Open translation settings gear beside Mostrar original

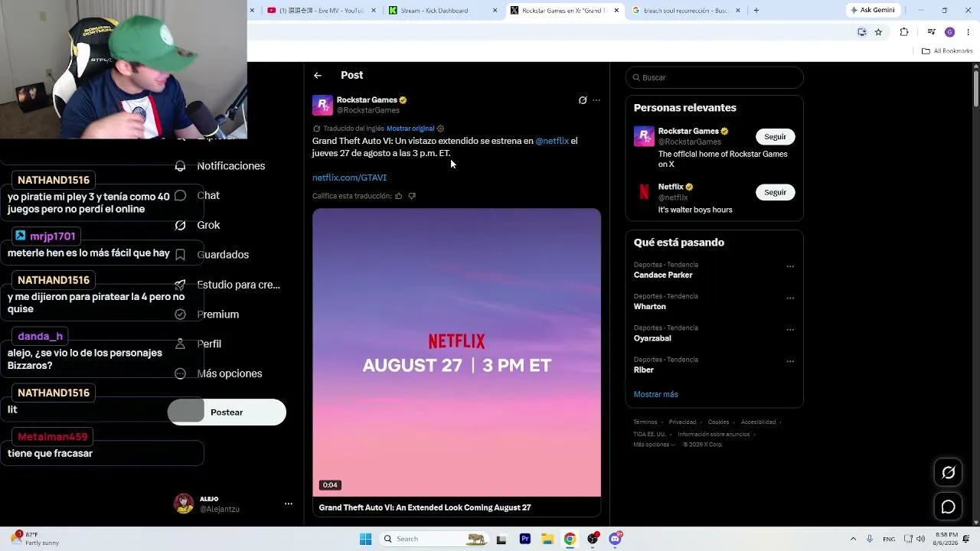point(440,129)
